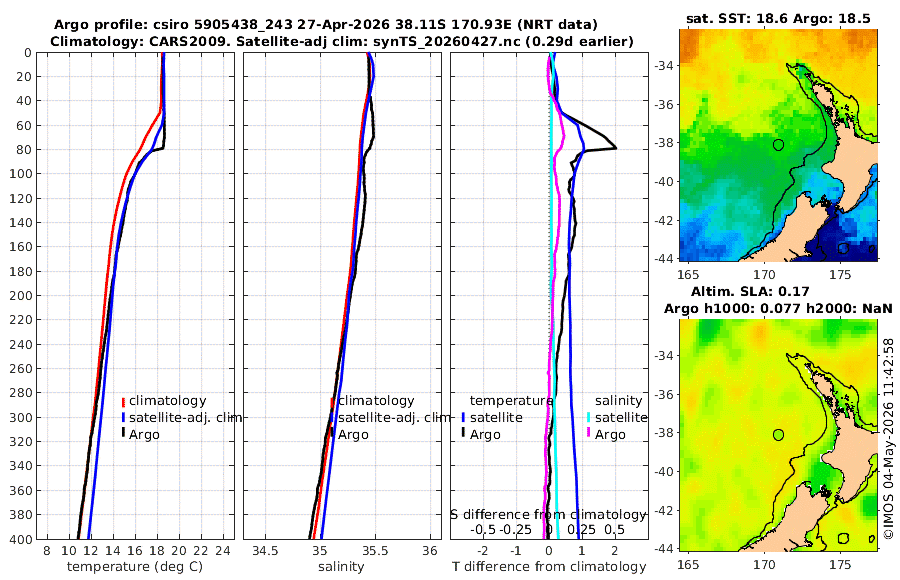Click the Argo profile title text

tap(325, 25)
